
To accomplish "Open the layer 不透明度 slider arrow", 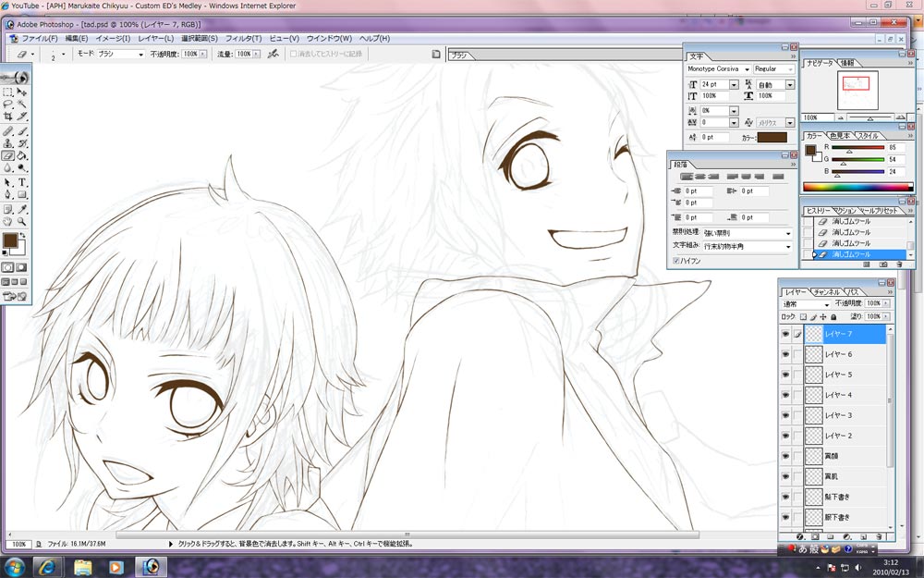I will tap(886, 303).
